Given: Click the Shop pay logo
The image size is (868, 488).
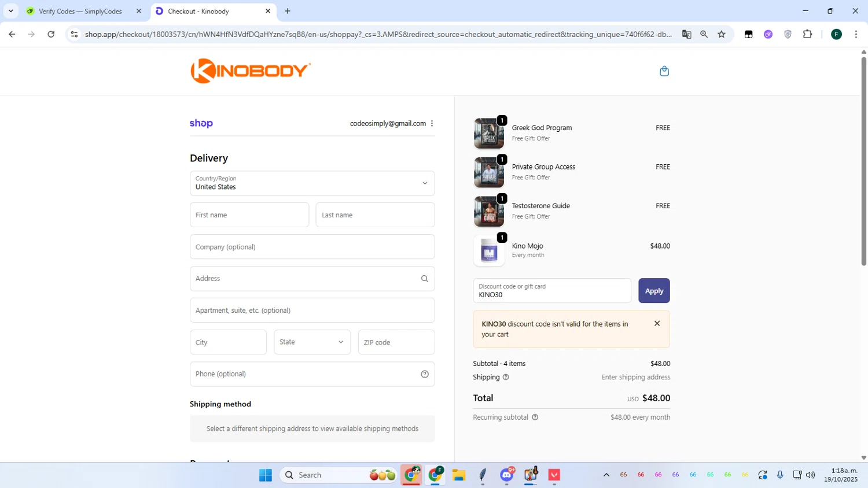Looking at the screenshot, I should [x=201, y=123].
